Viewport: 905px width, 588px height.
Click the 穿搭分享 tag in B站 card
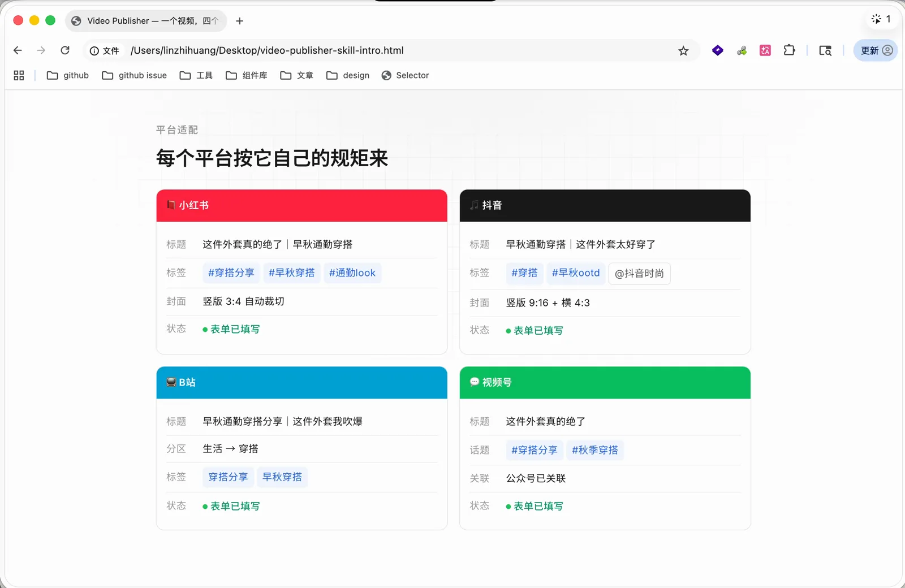[228, 477]
